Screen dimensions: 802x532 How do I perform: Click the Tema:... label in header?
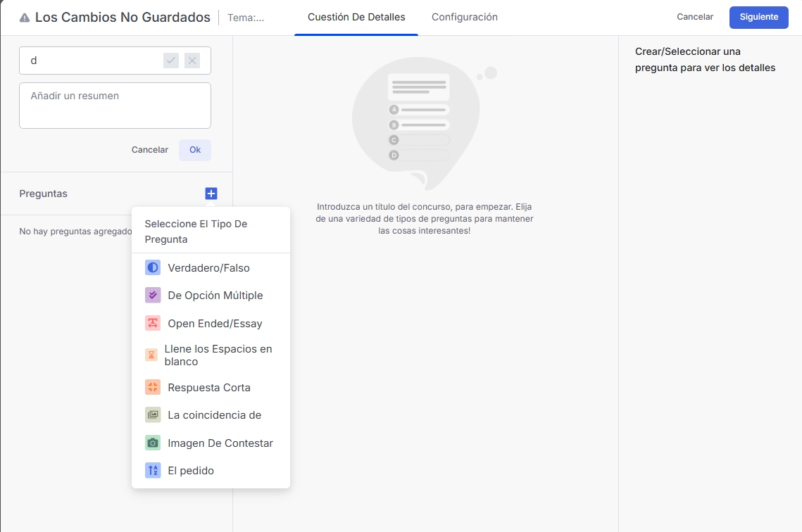point(246,18)
